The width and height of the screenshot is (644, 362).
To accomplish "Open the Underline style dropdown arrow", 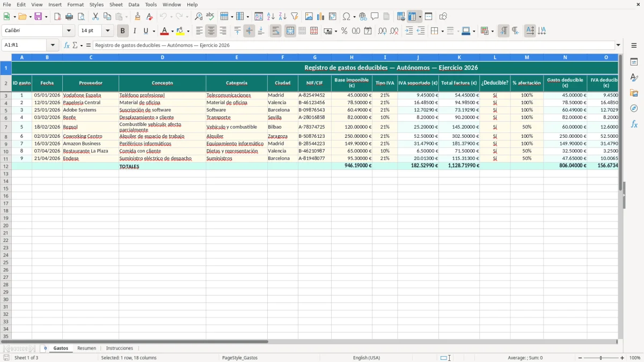I will 153,31.
